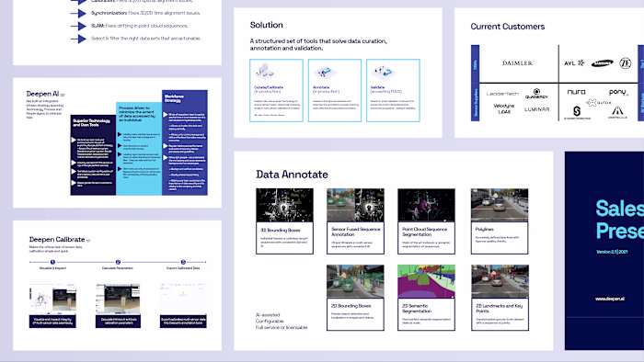This screenshot has width=644, height=362.
Task: Click the Synchronization bullet text
Action: coord(145,13)
